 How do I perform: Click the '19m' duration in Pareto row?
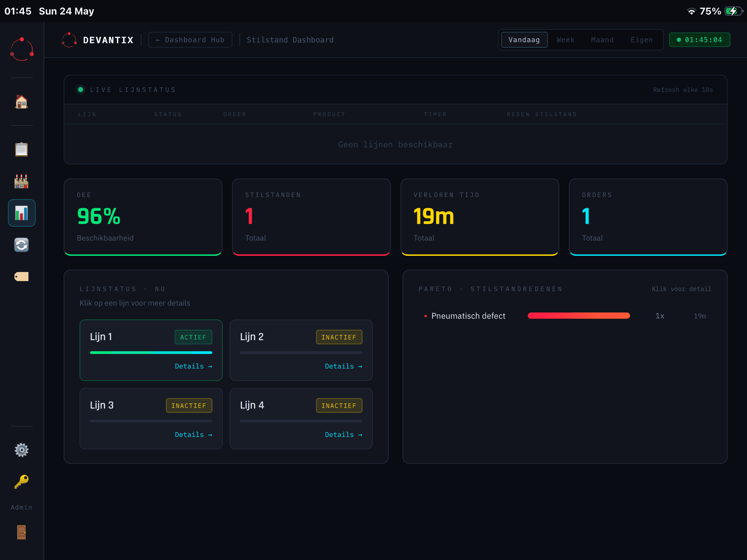[x=700, y=316]
